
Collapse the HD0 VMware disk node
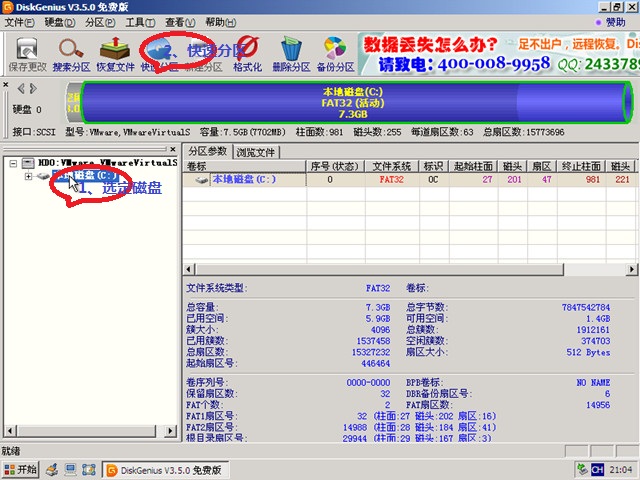tap(13, 164)
